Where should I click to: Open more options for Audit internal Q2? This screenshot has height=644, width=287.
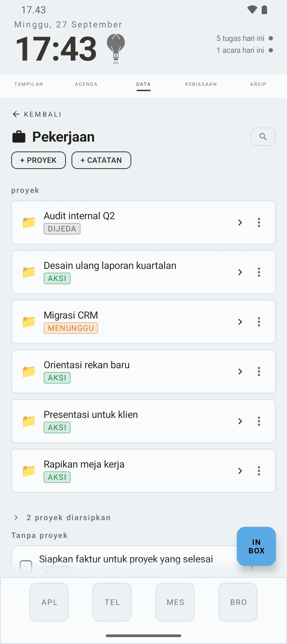click(259, 222)
